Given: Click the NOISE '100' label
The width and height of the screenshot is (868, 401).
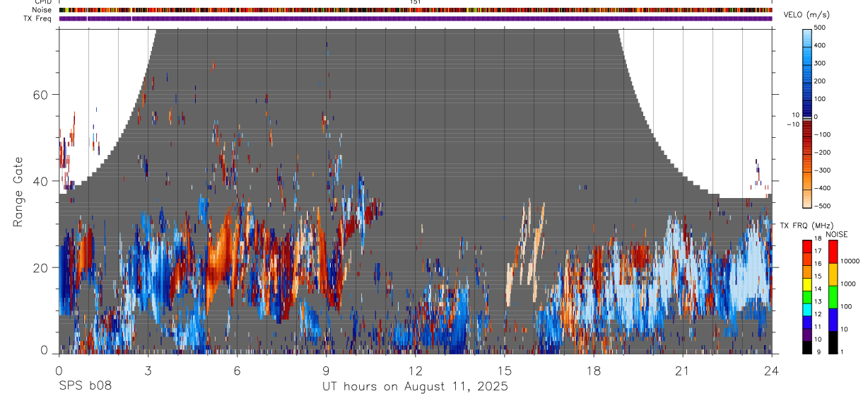Looking at the screenshot, I should click(847, 306).
